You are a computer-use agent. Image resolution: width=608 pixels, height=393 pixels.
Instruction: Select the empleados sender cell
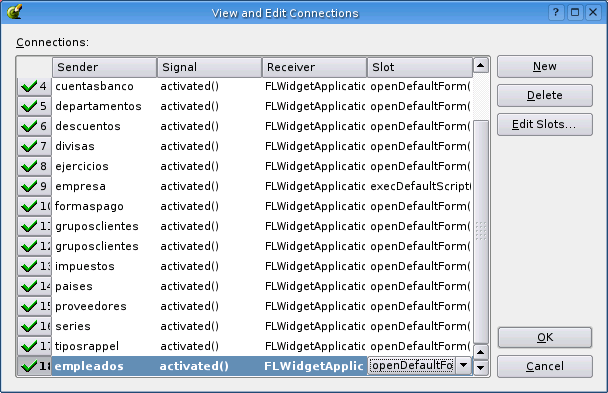[x=105, y=366]
